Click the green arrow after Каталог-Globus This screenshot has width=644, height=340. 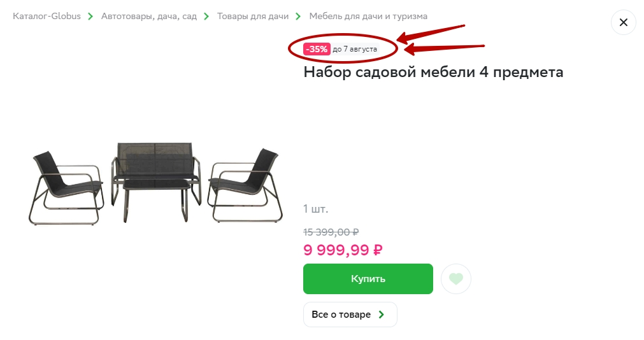pyautogui.click(x=90, y=17)
